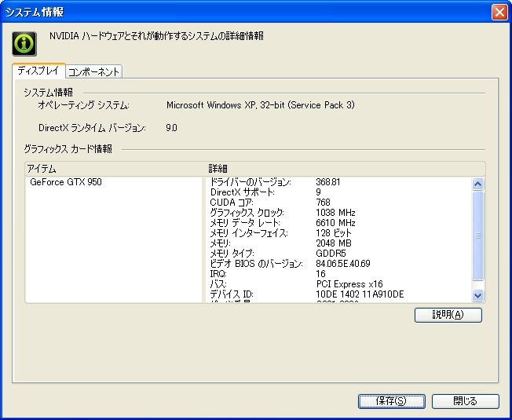Click the DirectX ランタイム バージョン label

click(92, 128)
